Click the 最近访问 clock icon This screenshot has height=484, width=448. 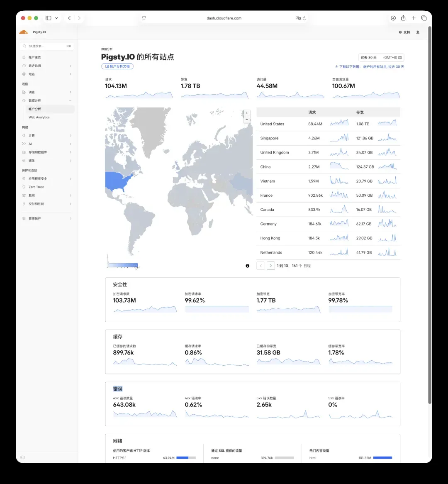(x=24, y=66)
